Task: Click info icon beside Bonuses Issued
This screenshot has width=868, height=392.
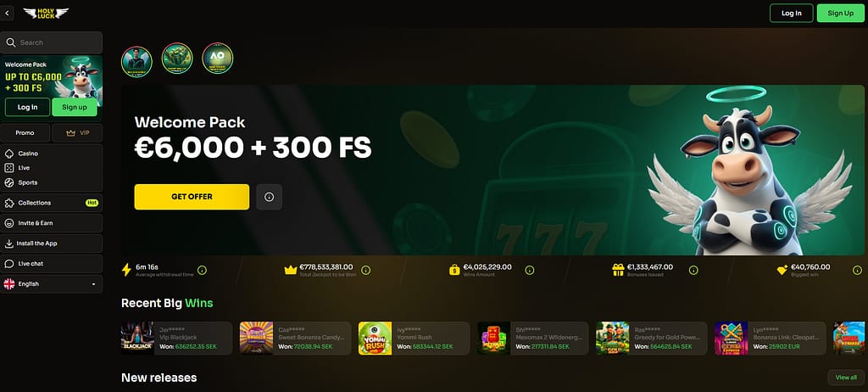Action: (x=693, y=270)
